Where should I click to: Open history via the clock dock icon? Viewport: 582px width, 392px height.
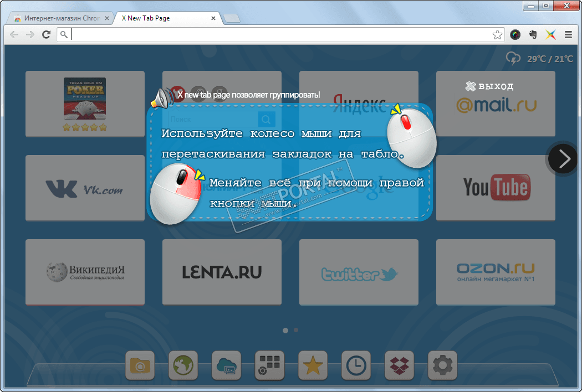356,365
